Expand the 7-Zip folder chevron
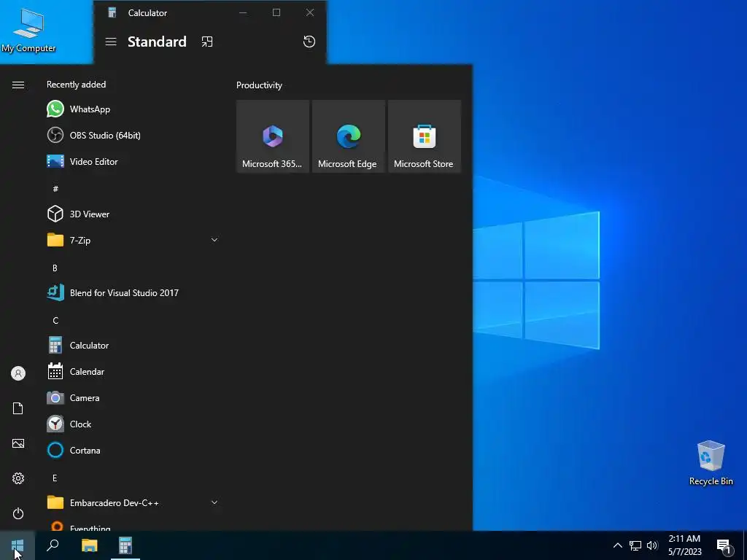Image resolution: width=747 pixels, height=560 pixels. [x=214, y=240]
